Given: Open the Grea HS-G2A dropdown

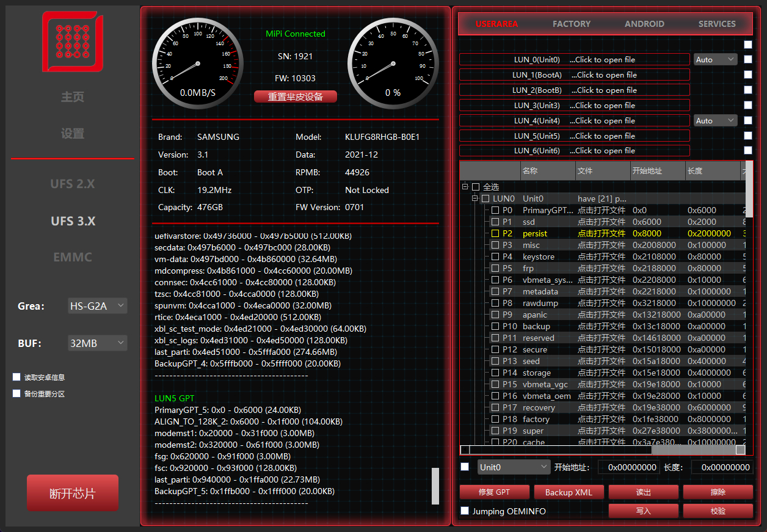Looking at the screenshot, I should 97,306.
